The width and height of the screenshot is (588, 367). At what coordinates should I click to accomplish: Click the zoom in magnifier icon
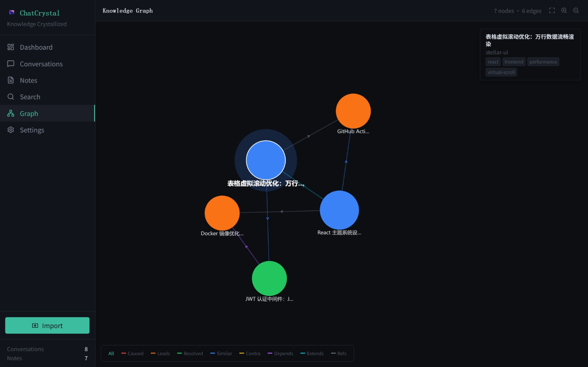click(564, 10)
